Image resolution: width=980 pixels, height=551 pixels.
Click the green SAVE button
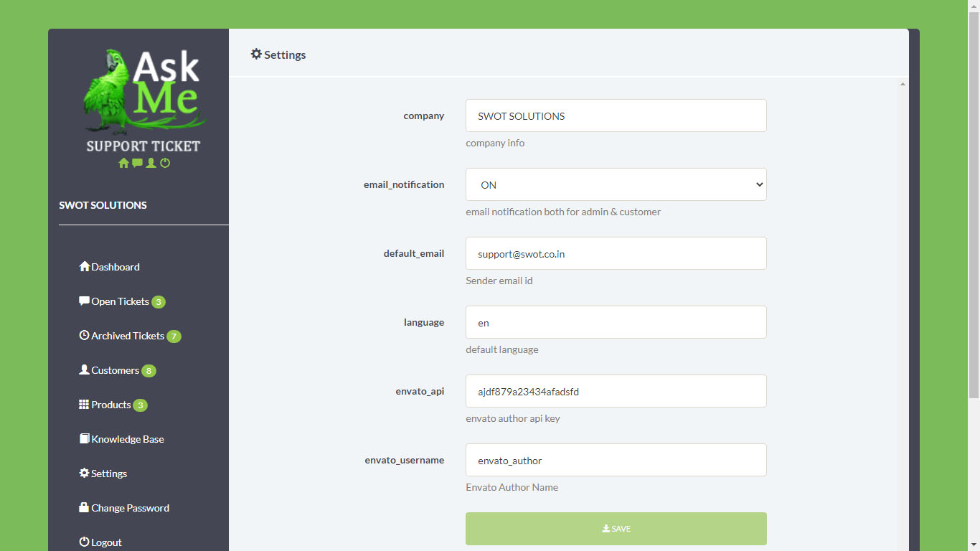616,529
